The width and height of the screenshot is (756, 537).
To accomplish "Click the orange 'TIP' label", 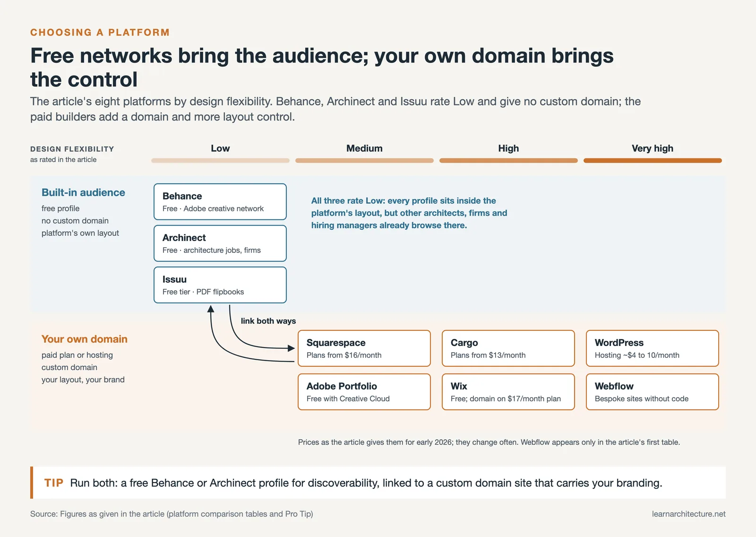I will (53, 483).
